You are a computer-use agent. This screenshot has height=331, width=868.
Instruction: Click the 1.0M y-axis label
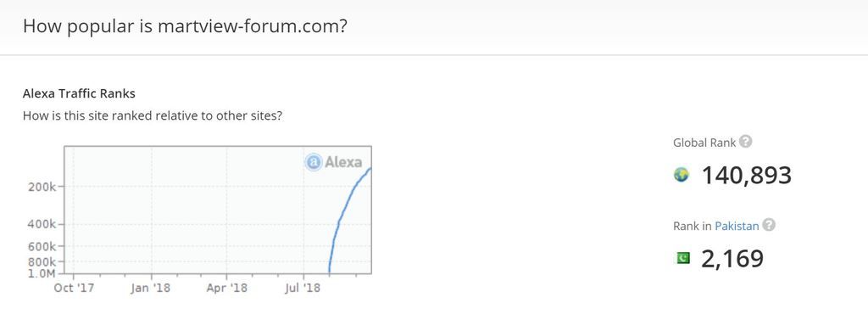pyautogui.click(x=42, y=273)
